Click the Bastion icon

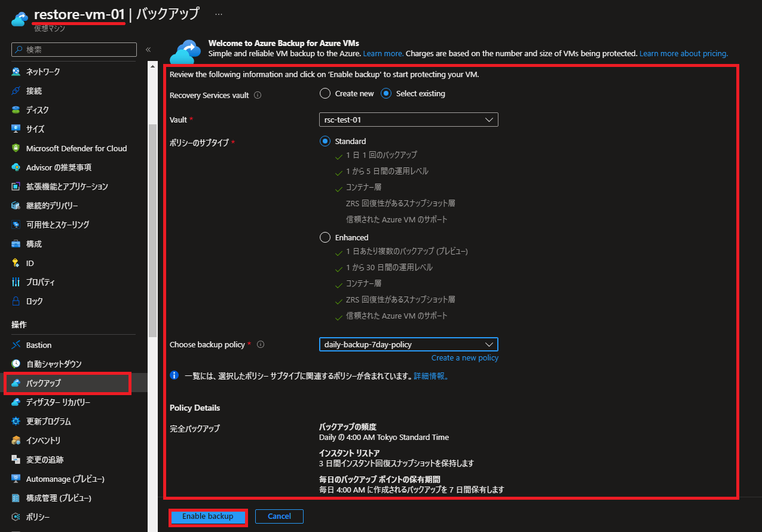[16, 345]
